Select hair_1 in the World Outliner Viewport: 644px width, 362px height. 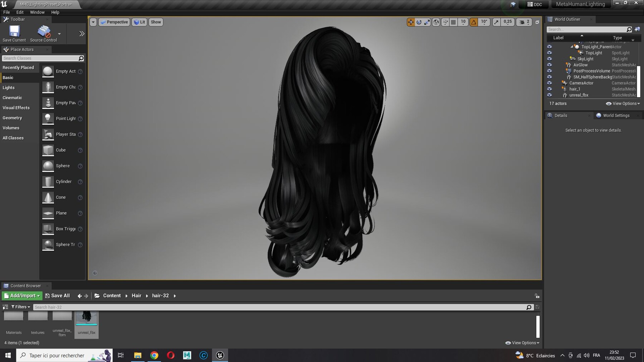coord(575,89)
